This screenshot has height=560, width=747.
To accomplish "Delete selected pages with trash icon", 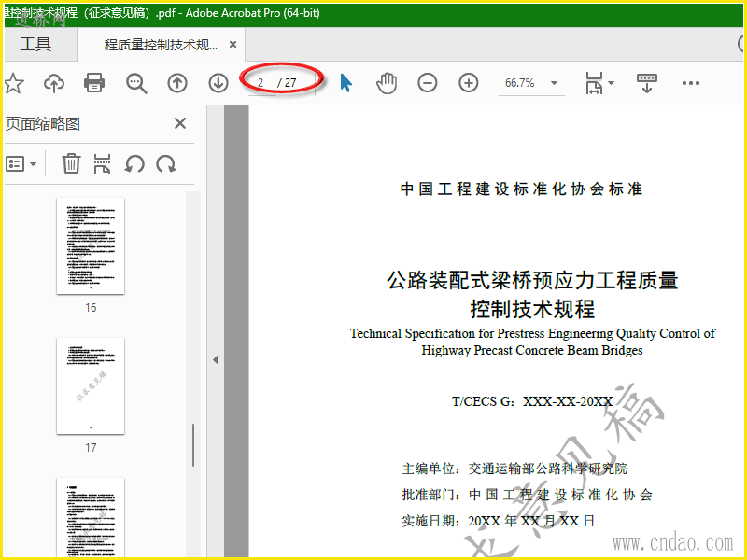I will [71, 163].
